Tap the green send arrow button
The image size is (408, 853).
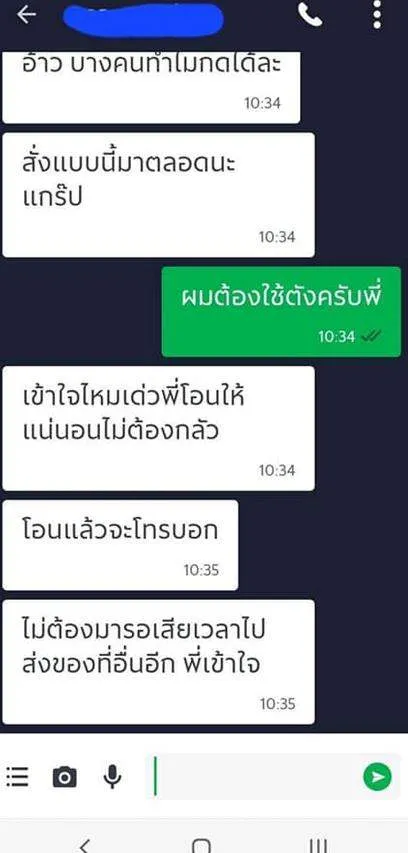(x=378, y=776)
